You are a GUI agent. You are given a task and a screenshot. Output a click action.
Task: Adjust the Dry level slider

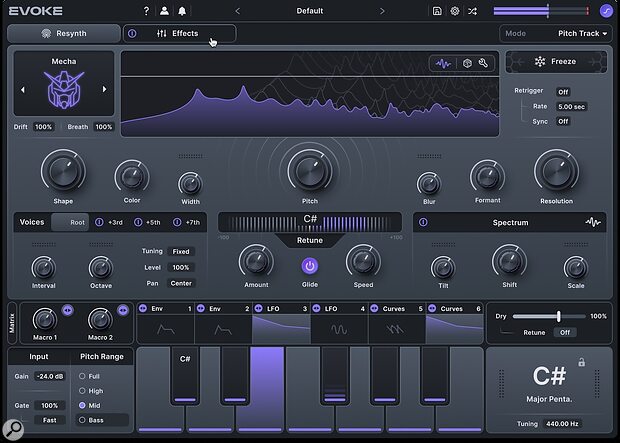[x=559, y=316]
